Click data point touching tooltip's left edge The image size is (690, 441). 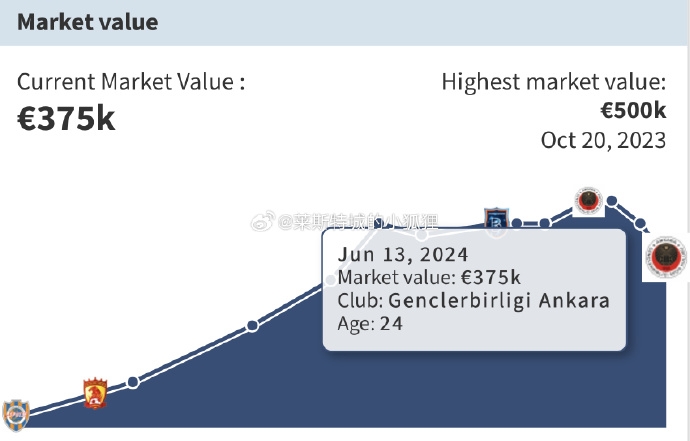click(x=331, y=280)
